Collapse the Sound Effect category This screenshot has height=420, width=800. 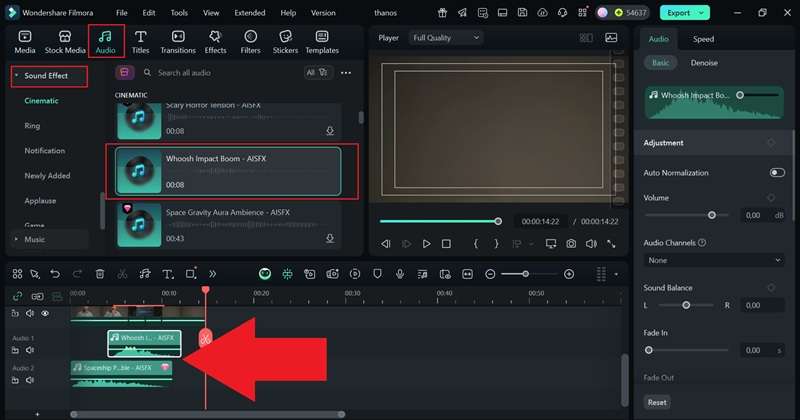pyautogui.click(x=16, y=76)
